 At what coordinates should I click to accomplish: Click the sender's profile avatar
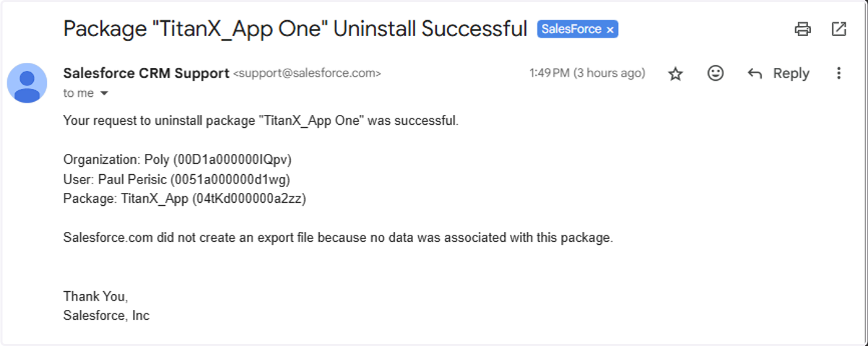(x=27, y=83)
